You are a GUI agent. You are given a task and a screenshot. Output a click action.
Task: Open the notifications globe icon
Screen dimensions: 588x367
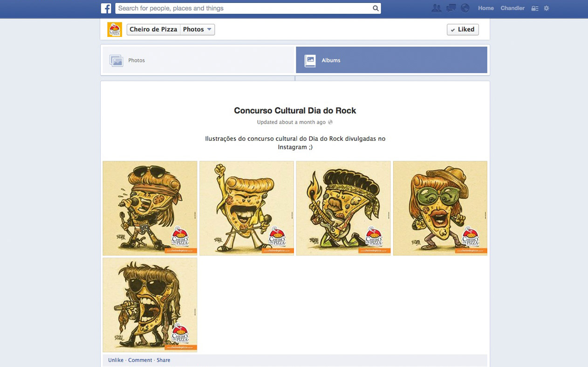pos(465,8)
